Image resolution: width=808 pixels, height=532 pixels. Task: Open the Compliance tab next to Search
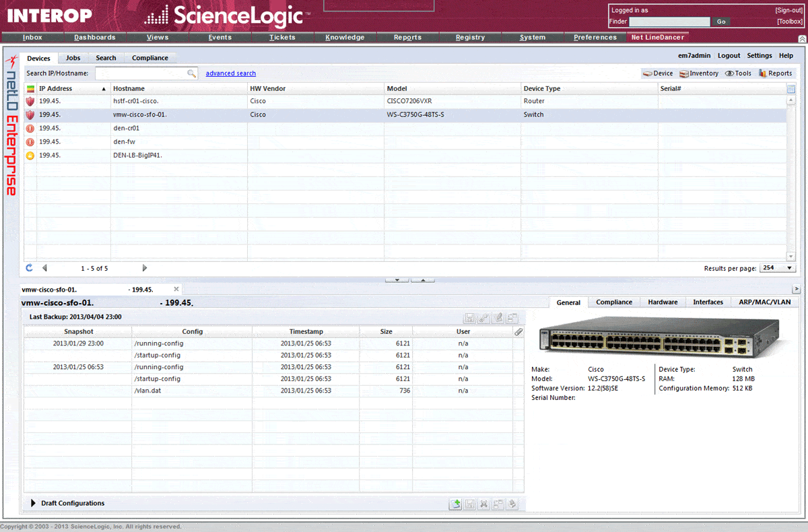(150, 58)
